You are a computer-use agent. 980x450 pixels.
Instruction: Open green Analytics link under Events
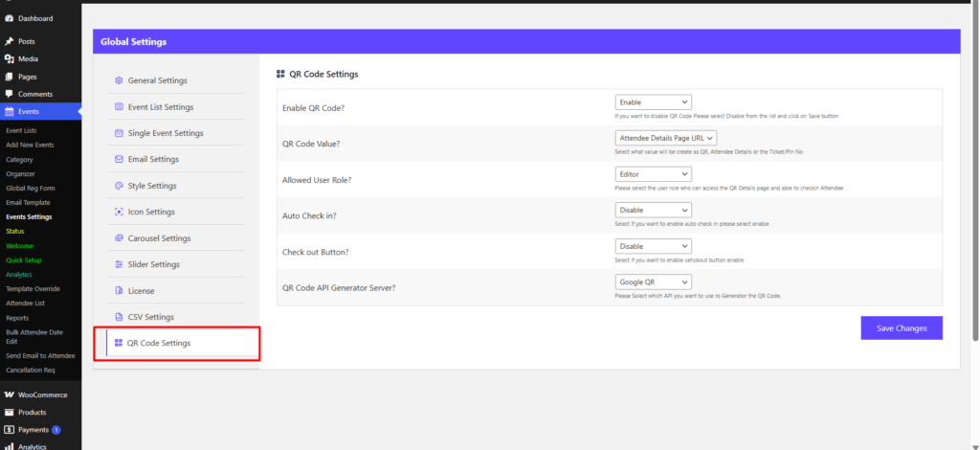click(19, 275)
